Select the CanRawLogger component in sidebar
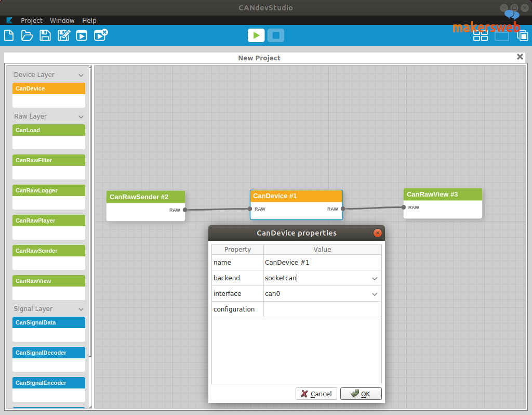This screenshot has height=415, width=532. pos(49,190)
